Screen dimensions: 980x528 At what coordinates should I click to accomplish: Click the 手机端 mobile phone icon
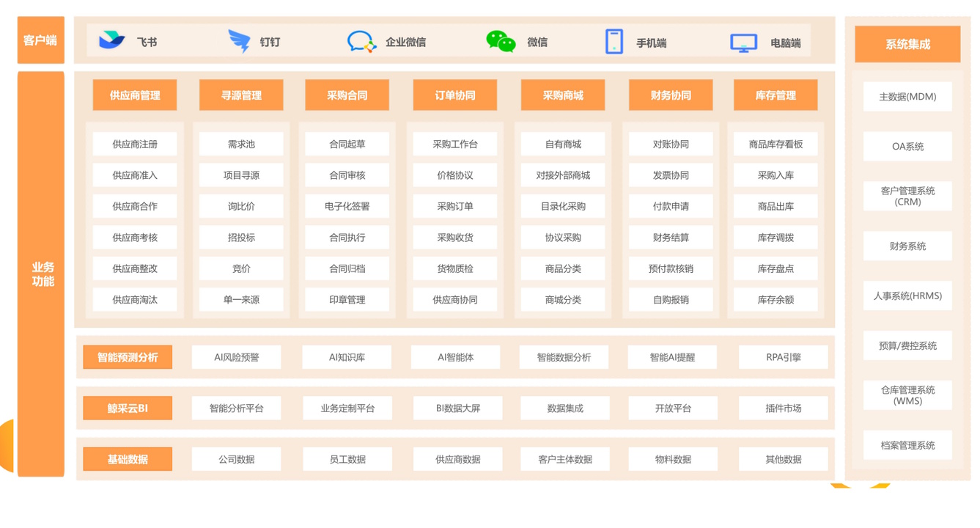pos(614,42)
